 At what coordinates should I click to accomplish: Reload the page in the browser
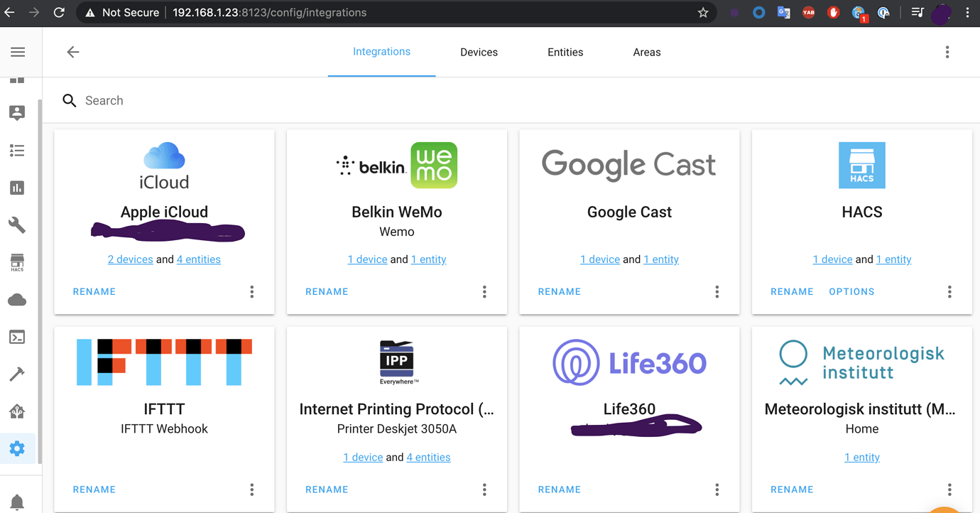(59, 13)
